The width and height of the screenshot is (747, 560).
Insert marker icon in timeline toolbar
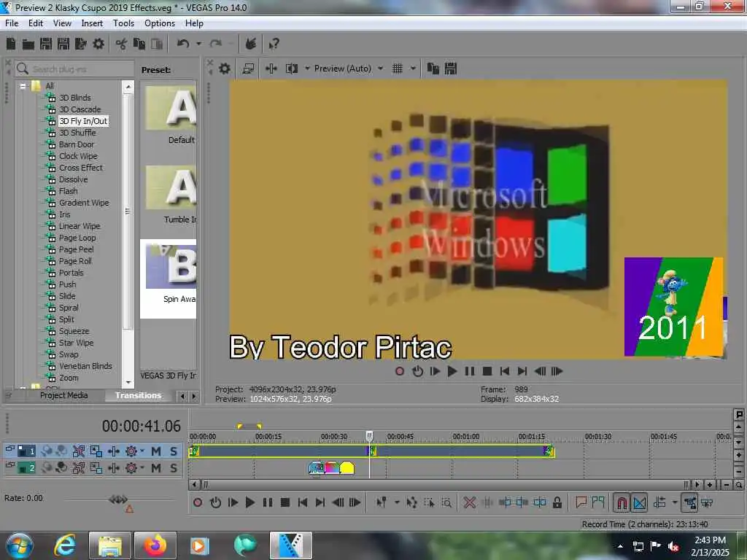[x=581, y=502]
